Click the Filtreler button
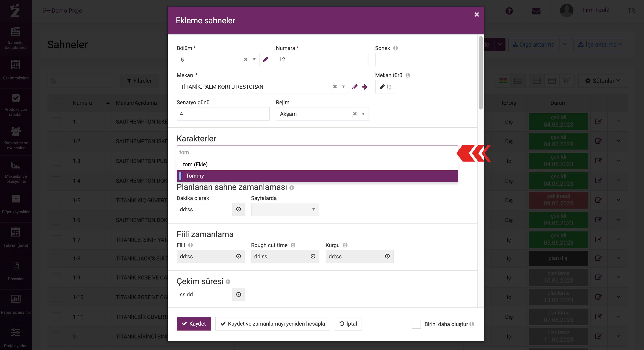Image resolution: width=644 pixels, height=350 pixels. tap(139, 81)
